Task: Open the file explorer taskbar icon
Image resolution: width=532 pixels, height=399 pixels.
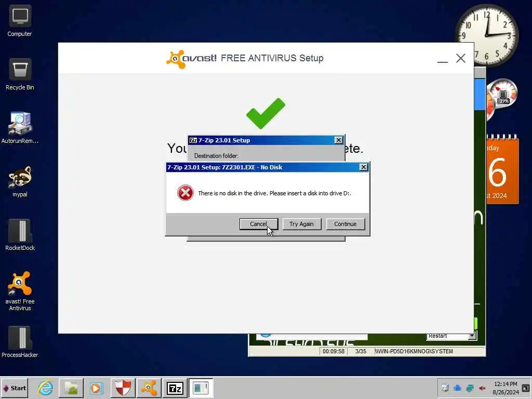Action: point(71,388)
